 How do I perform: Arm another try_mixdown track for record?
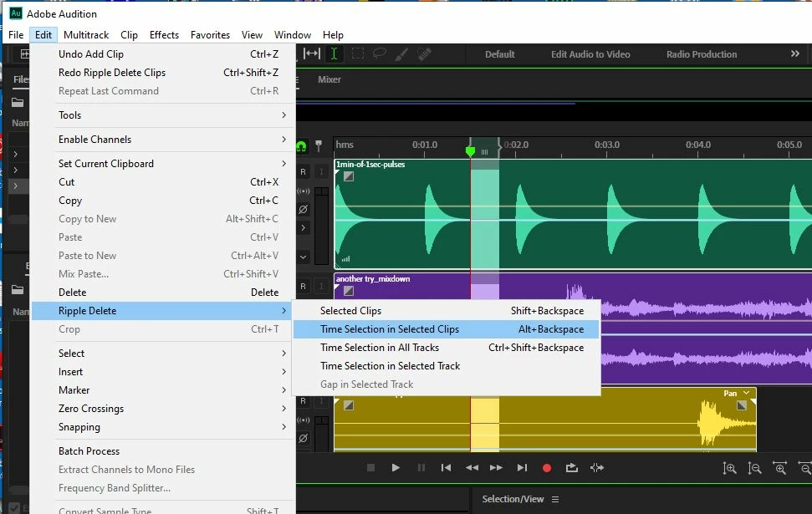coord(303,286)
